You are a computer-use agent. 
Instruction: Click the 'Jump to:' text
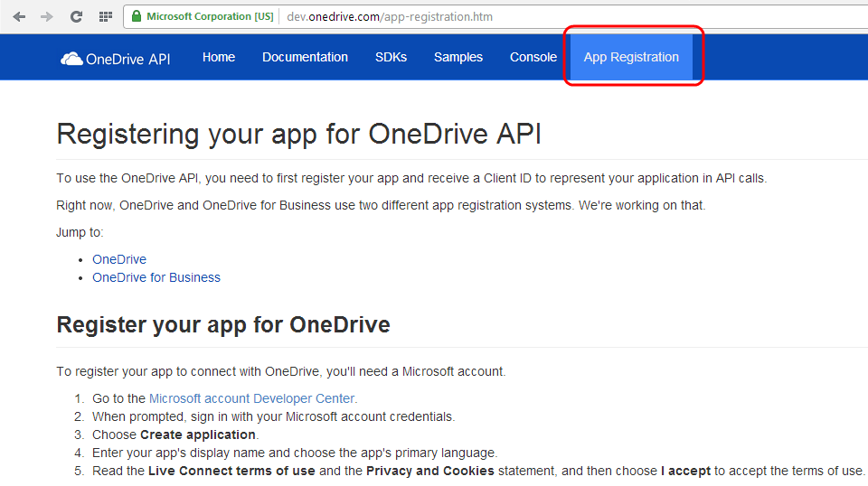pyautogui.click(x=80, y=232)
